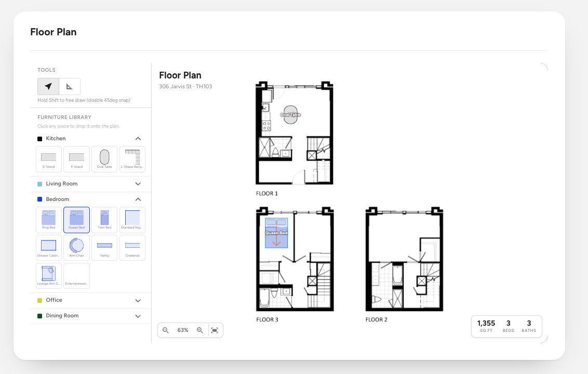Add a 6' Island to the plan
Viewport: 588px width, 374px height.
pyautogui.click(x=49, y=159)
